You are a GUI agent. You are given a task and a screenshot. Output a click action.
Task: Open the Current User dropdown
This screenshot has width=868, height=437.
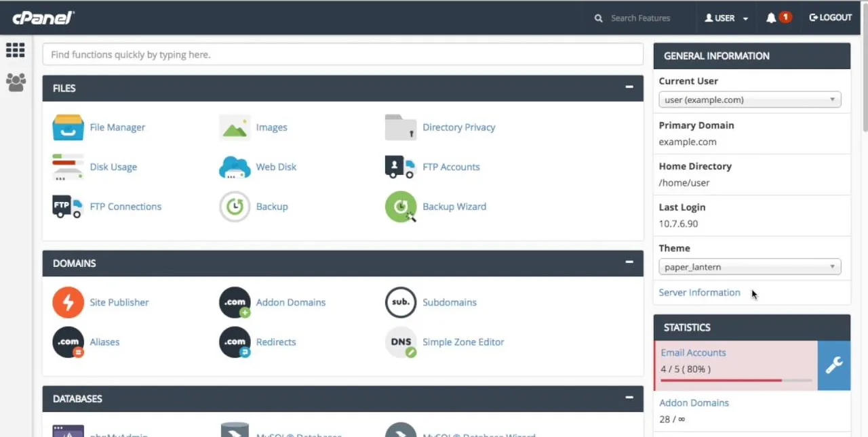coord(749,100)
